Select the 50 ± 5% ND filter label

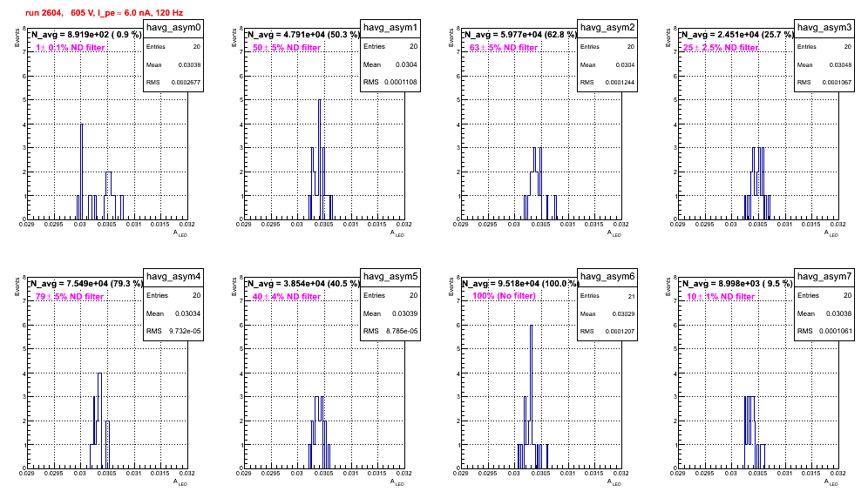coord(287,48)
